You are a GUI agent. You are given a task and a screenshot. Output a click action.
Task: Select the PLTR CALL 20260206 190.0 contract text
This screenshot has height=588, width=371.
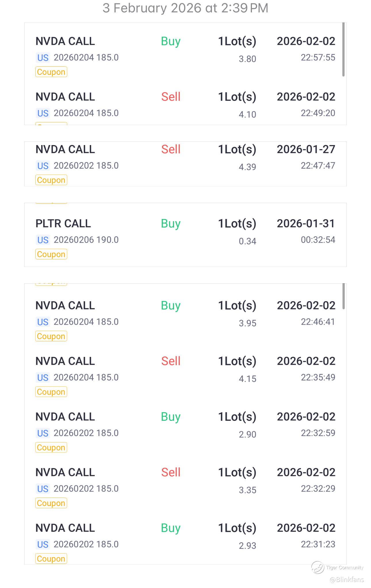(x=86, y=240)
